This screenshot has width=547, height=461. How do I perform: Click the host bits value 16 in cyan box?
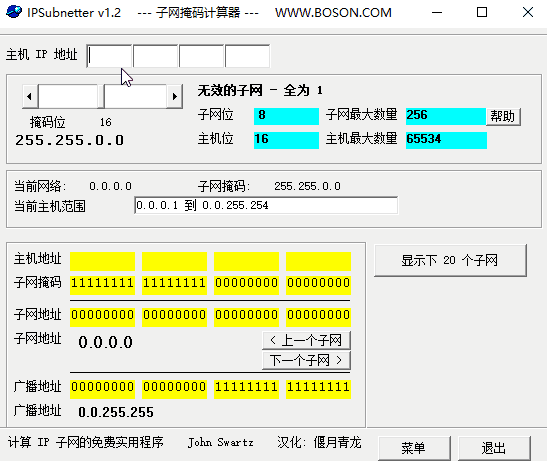[286, 140]
